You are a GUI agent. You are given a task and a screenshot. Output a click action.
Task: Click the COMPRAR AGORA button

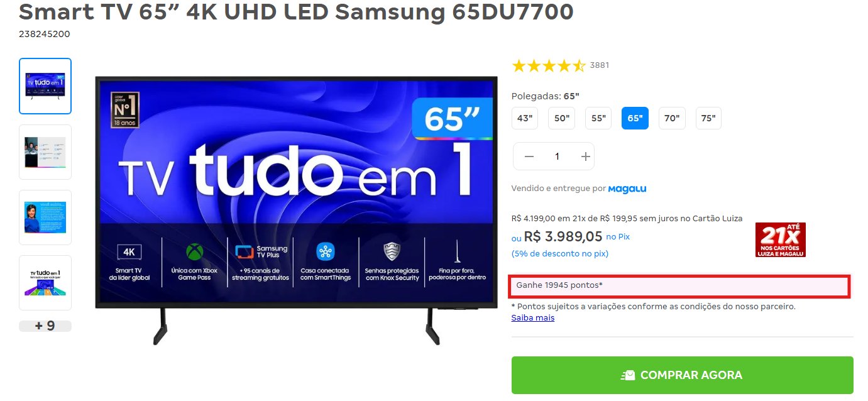[682, 375]
